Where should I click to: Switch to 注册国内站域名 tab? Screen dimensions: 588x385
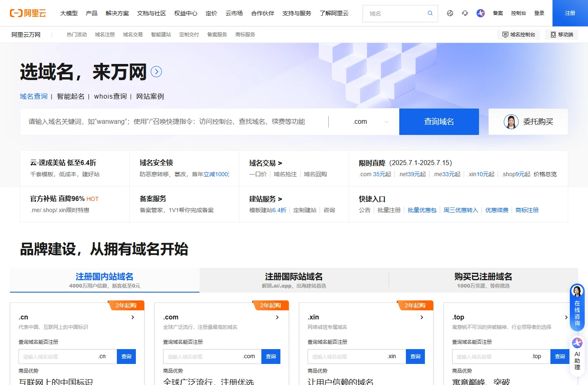[x=104, y=280]
